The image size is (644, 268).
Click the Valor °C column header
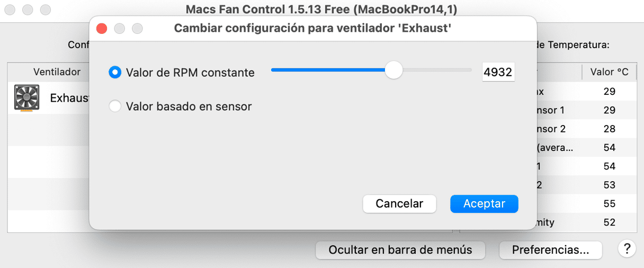[610, 72]
